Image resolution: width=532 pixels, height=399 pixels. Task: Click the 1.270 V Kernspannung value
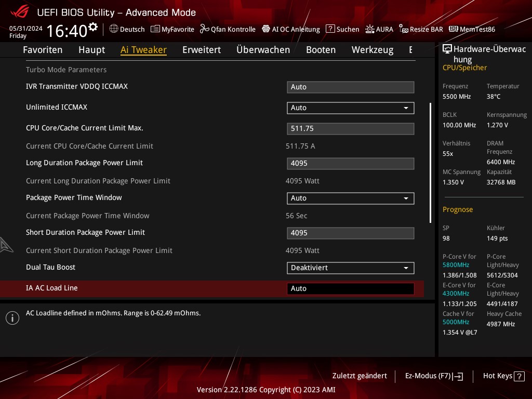tap(497, 125)
